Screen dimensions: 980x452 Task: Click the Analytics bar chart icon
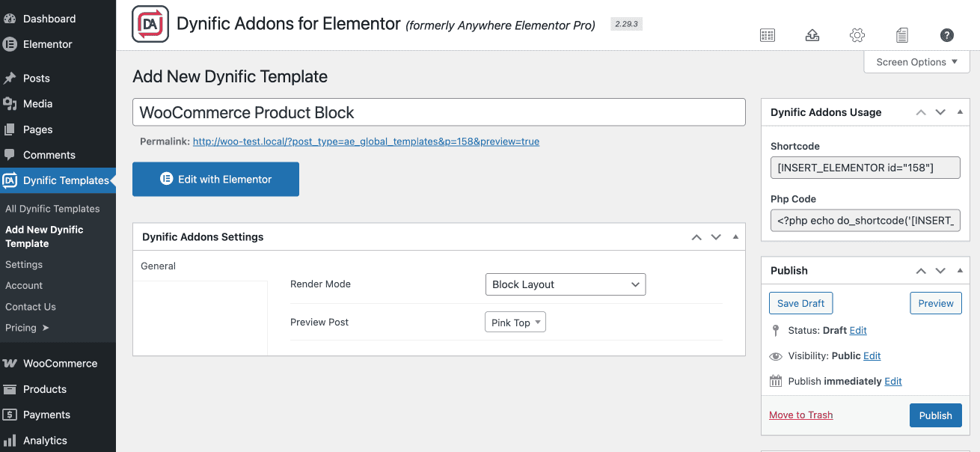10,440
